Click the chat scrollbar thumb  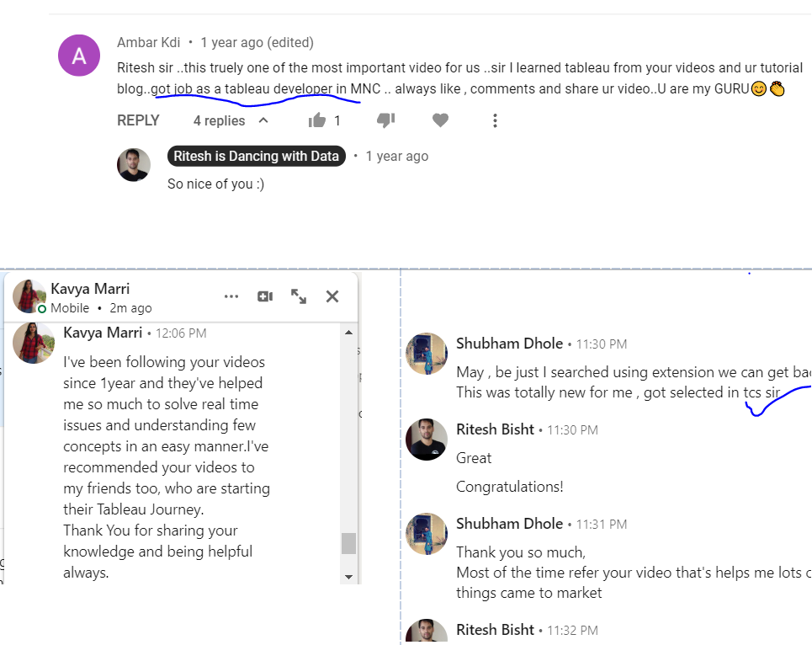point(348,543)
